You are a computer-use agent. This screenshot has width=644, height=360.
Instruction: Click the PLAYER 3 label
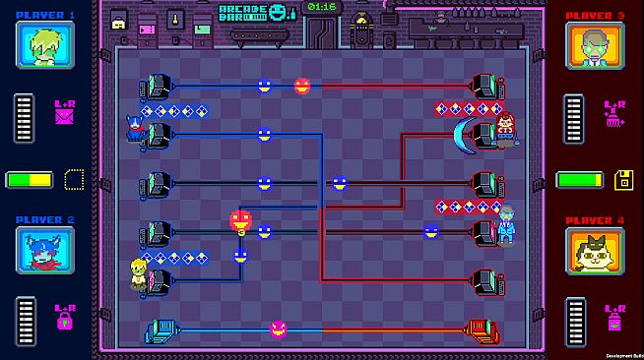[595, 16]
